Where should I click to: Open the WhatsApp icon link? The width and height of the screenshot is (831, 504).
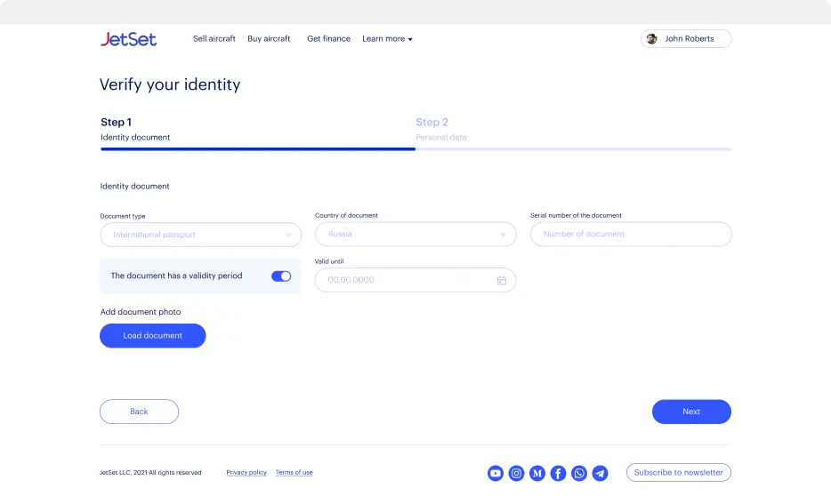point(579,473)
